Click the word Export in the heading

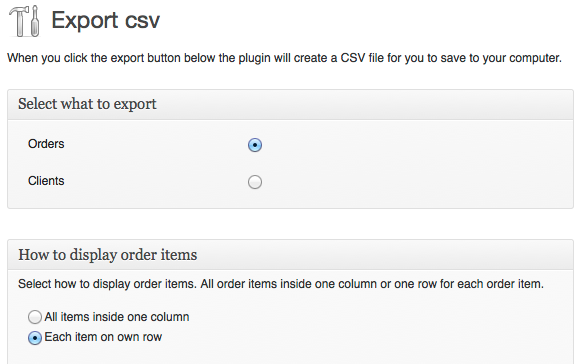85,21
